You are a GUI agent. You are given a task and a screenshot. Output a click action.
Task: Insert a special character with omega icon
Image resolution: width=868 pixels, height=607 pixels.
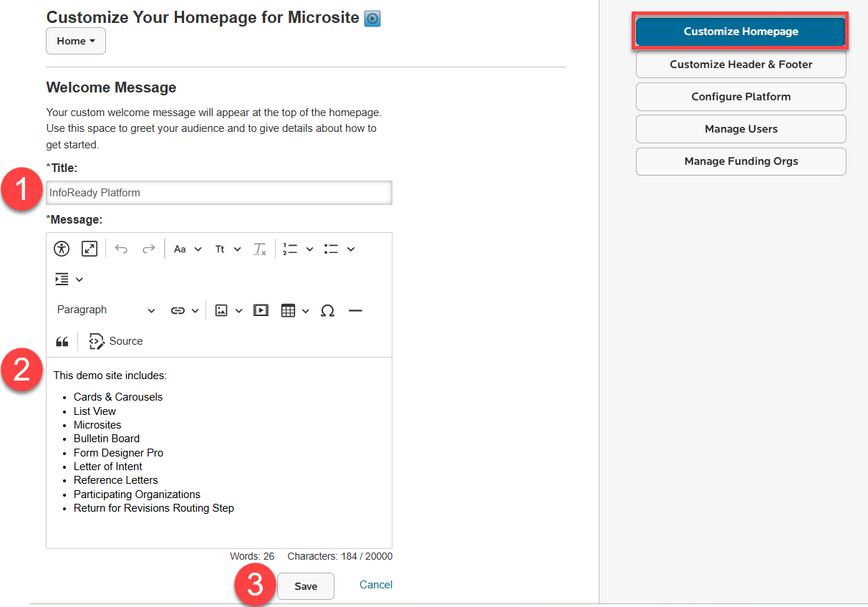(x=327, y=310)
